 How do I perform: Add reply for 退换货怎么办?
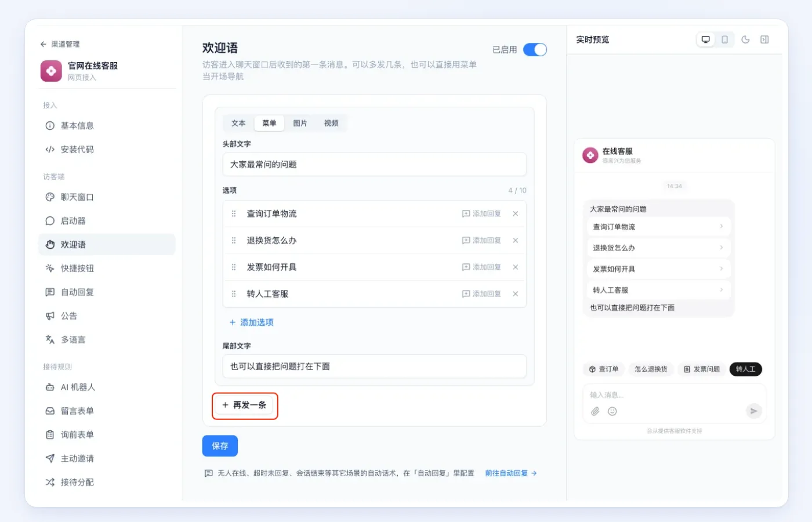coord(481,240)
